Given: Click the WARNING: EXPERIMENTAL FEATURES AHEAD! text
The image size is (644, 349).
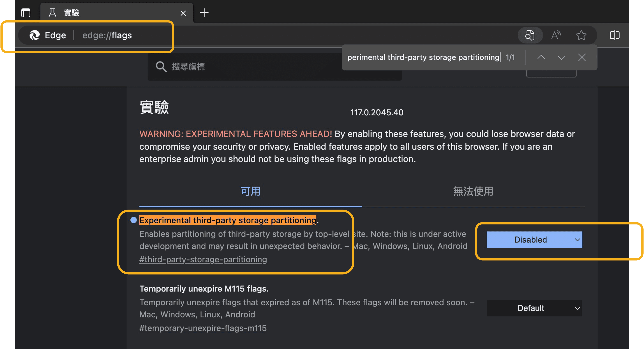Looking at the screenshot, I should [235, 134].
